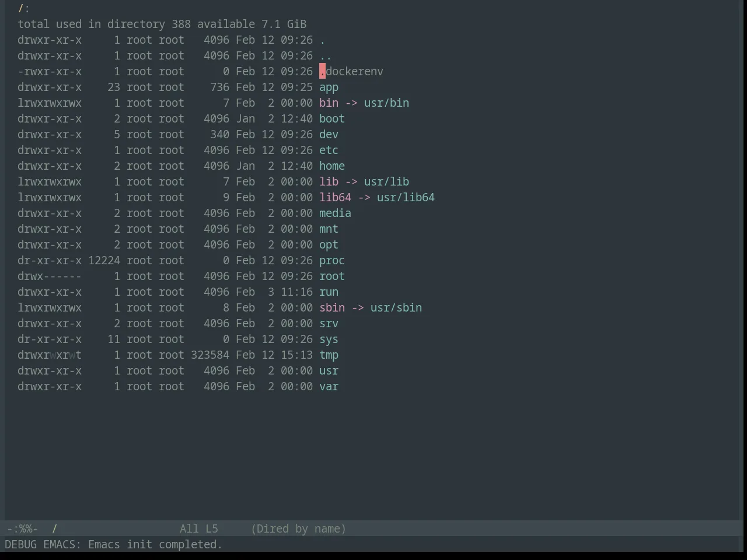The height and width of the screenshot is (560, 747).
Task: Open the dev directory
Action: pyautogui.click(x=329, y=135)
